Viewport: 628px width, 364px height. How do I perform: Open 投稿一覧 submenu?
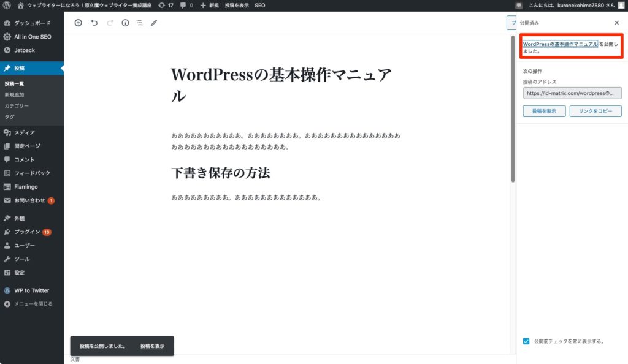[x=15, y=83]
